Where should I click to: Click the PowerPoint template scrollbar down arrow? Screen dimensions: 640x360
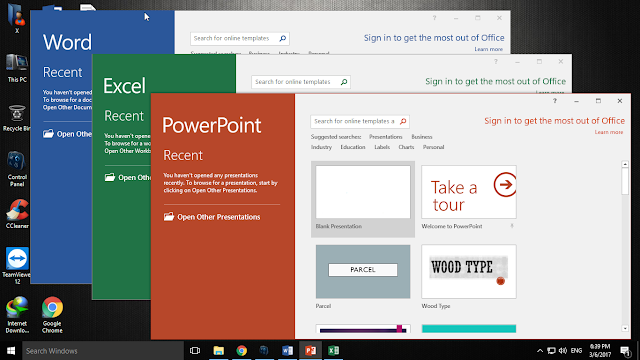(x=625, y=328)
